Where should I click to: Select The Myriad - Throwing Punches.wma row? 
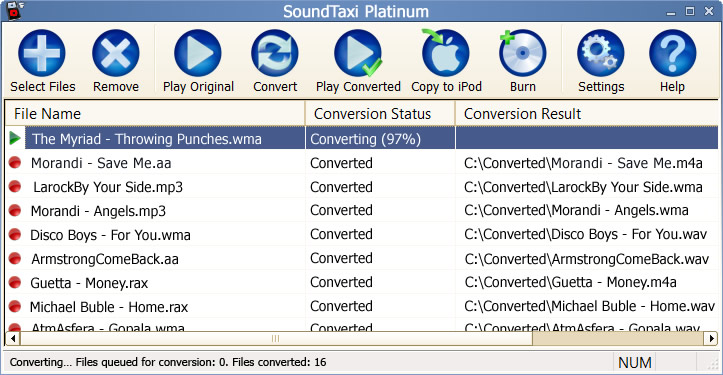[x=362, y=138]
